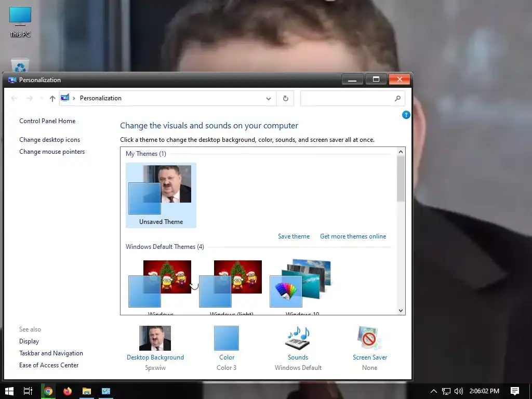
Task: Click Personalization in the address breadcrumb
Action: click(100, 98)
